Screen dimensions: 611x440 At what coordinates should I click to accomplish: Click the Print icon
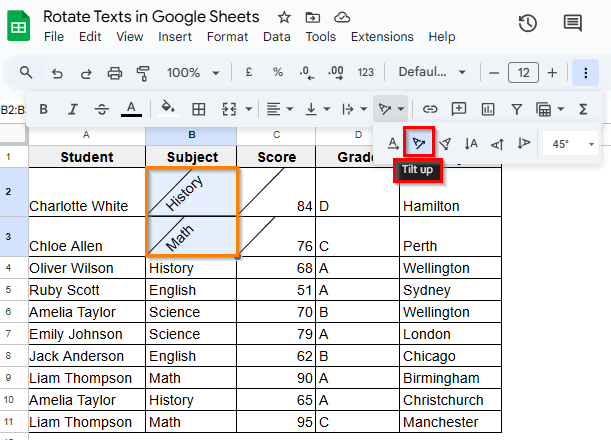(114, 72)
